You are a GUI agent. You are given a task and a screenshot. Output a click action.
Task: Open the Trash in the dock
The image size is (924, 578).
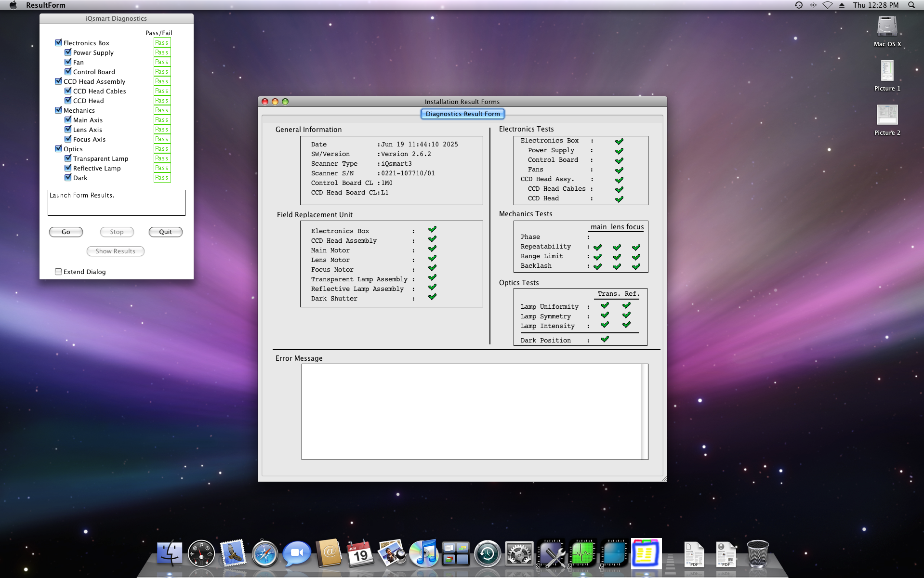pyautogui.click(x=757, y=553)
